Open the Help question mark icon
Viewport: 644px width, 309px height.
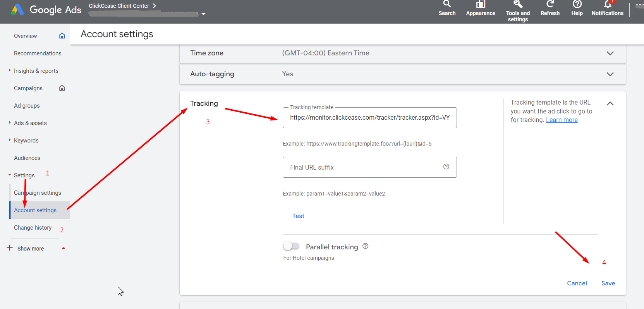tap(577, 4)
